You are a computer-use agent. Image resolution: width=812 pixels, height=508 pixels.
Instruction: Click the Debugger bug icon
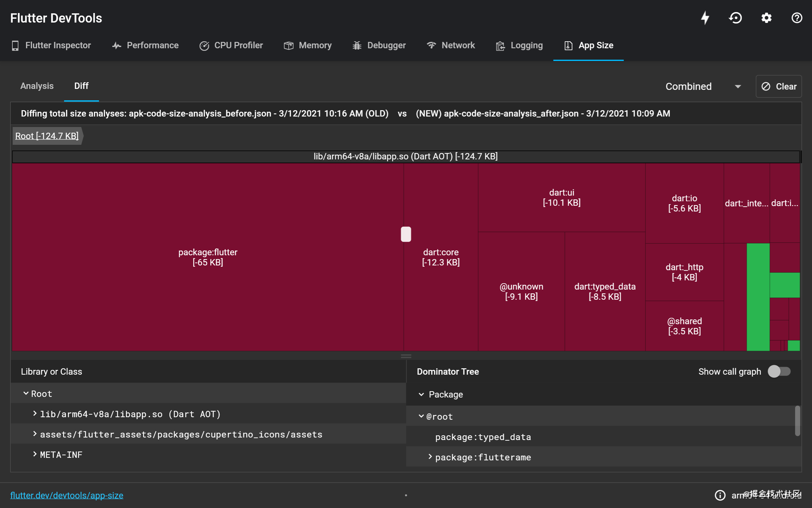pyautogui.click(x=357, y=45)
